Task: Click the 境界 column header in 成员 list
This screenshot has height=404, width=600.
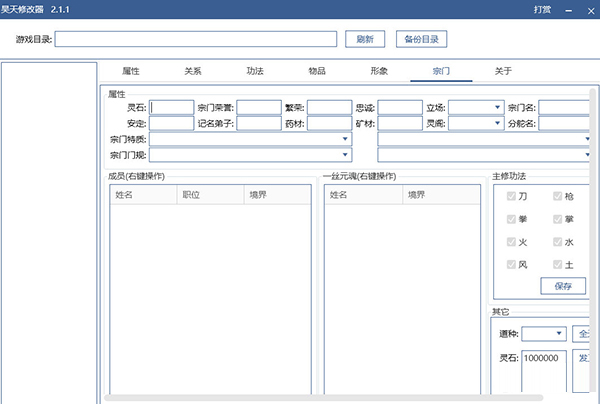Action: pyautogui.click(x=277, y=195)
